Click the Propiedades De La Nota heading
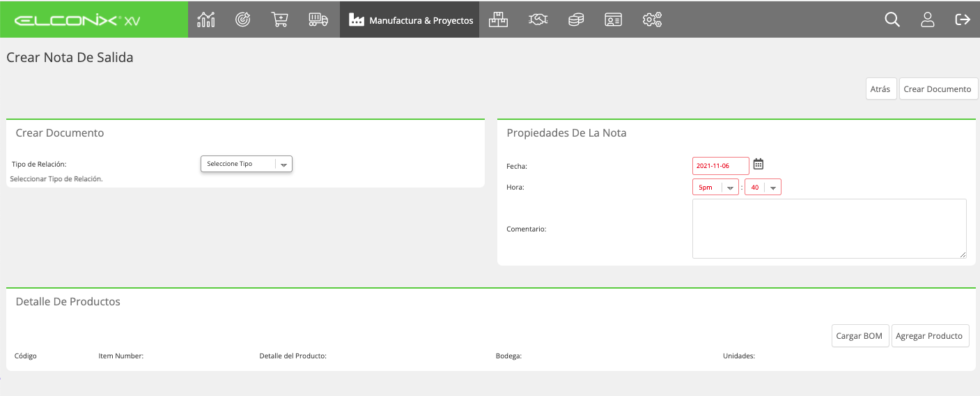The width and height of the screenshot is (980, 396). (566, 132)
